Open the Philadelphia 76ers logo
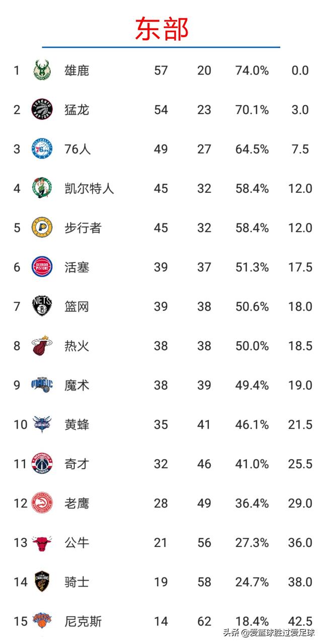 (42, 149)
